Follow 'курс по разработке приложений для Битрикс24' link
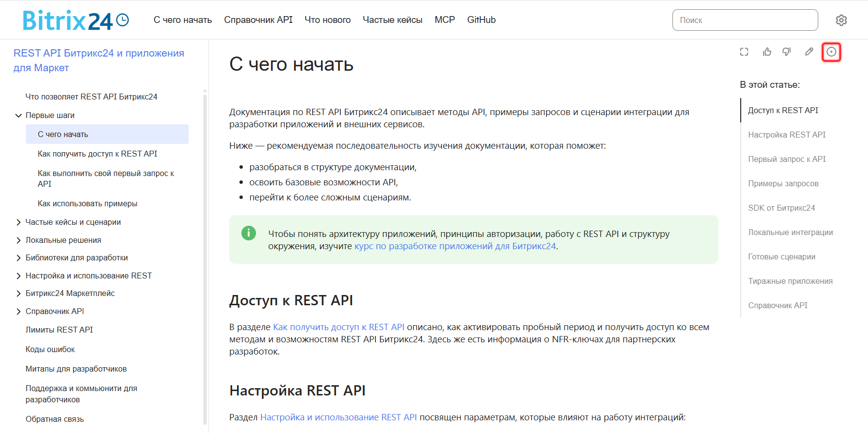 tap(455, 246)
